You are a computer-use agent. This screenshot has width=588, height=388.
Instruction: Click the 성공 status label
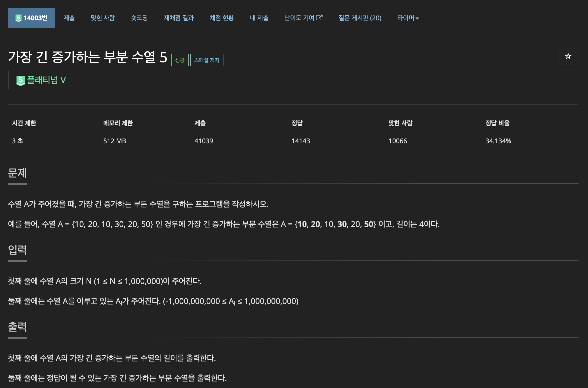coord(180,60)
